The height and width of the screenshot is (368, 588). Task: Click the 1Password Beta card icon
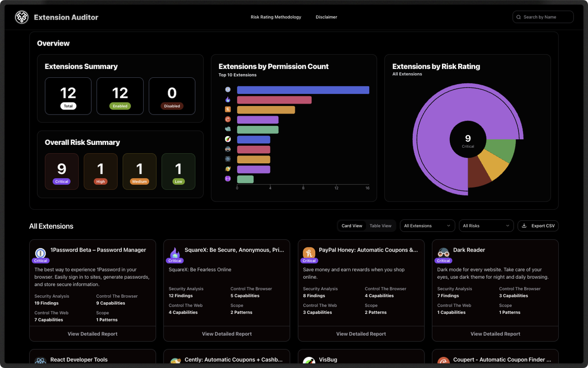(40, 253)
